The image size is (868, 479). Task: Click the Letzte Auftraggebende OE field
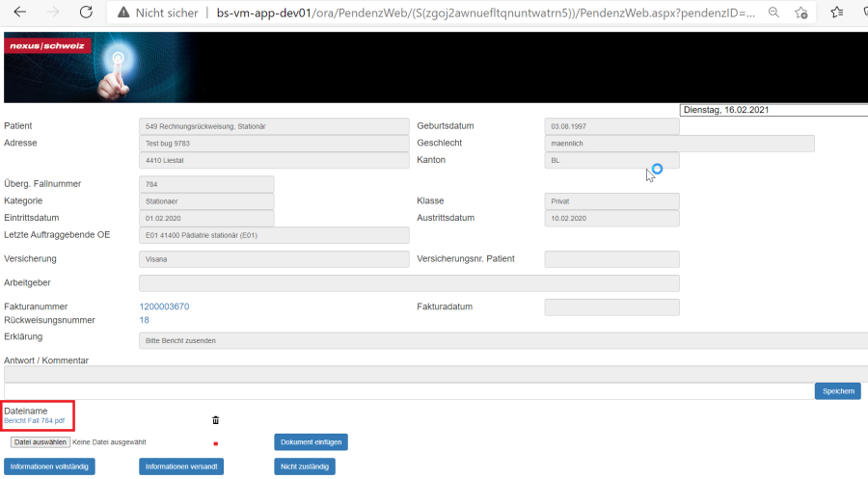point(274,235)
